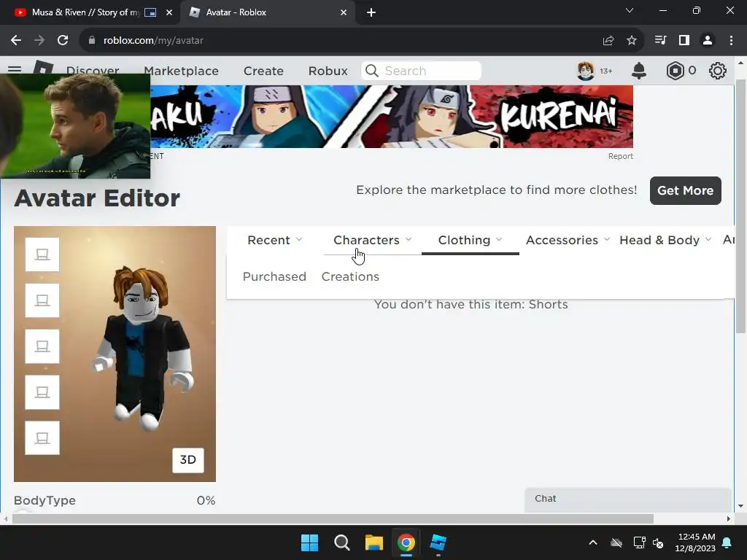Image resolution: width=747 pixels, height=560 pixels.
Task: Open the Roblox hamburger navigation menu
Action: pyautogui.click(x=15, y=69)
